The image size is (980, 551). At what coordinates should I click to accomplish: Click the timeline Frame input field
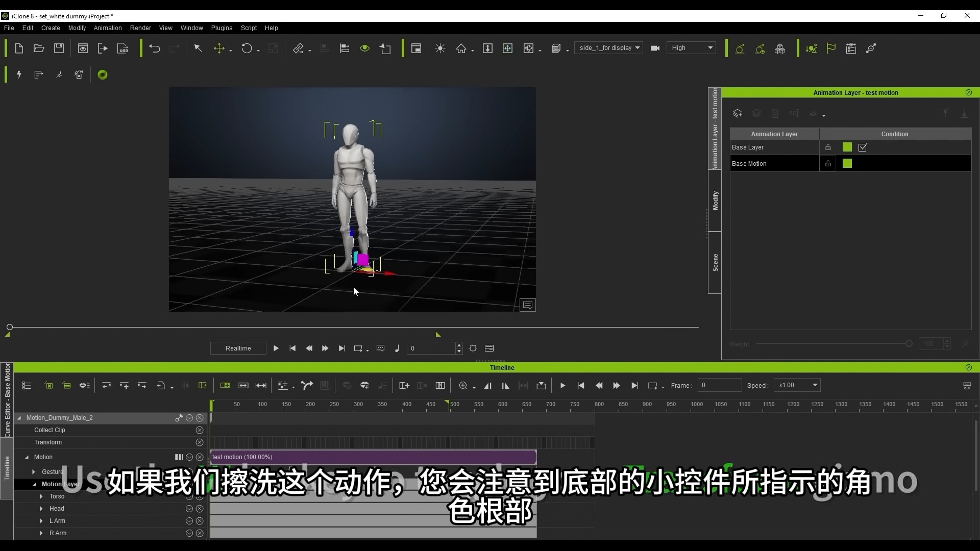tap(720, 386)
